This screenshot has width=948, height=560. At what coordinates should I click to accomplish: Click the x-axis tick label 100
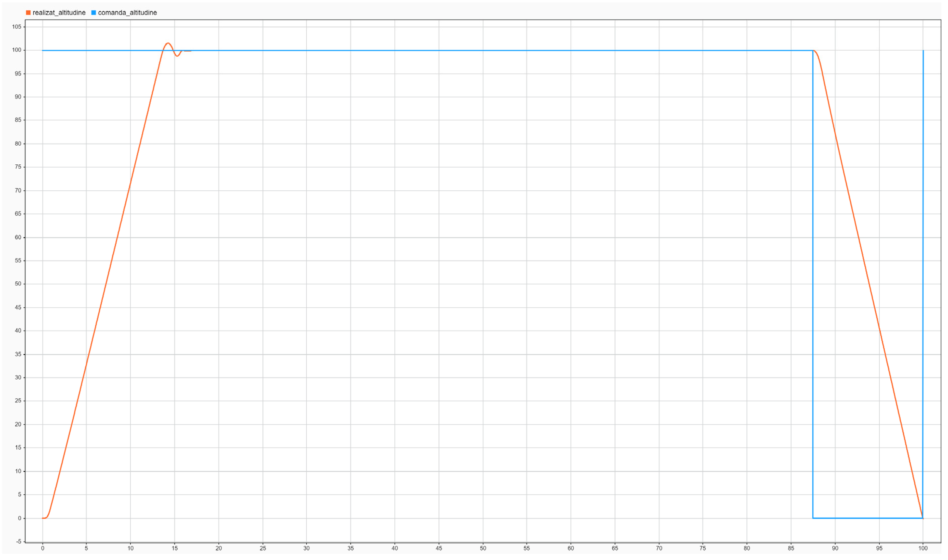[923, 549]
